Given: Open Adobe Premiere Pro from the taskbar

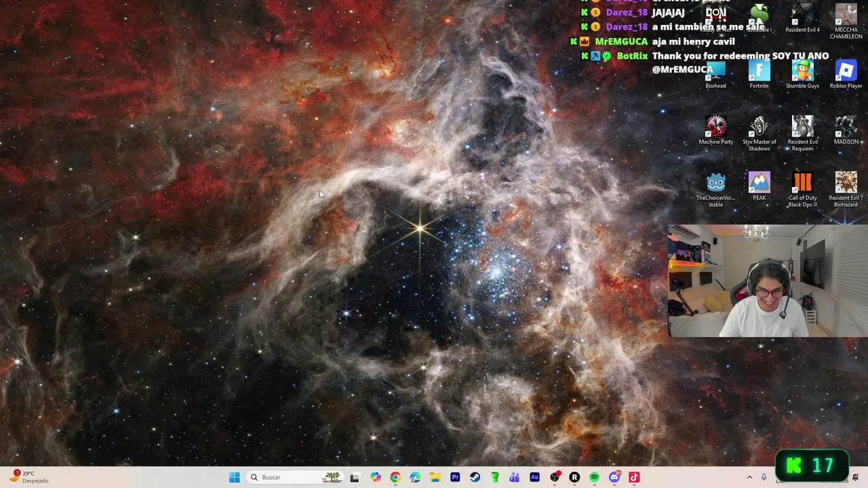Looking at the screenshot, I should tap(455, 477).
